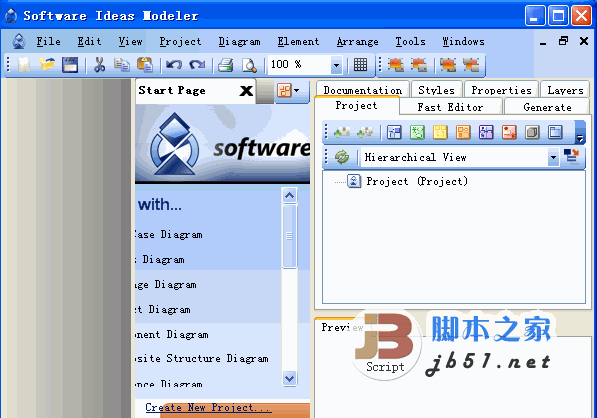The image size is (597, 418).
Task: Click the orange diagram icon in Project toolbar
Action: (463, 132)
